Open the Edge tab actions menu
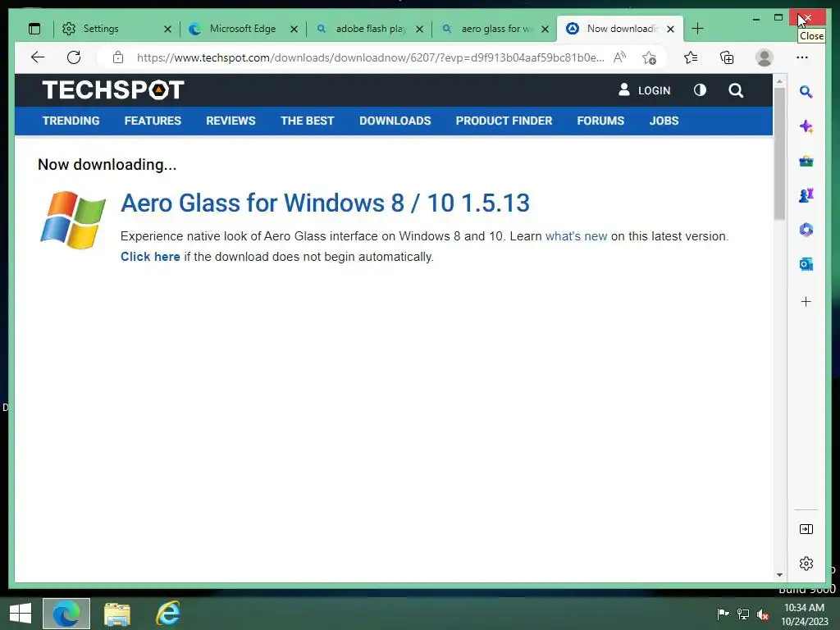The width and height of the screenshot is (840, 630). coord(34,29)
